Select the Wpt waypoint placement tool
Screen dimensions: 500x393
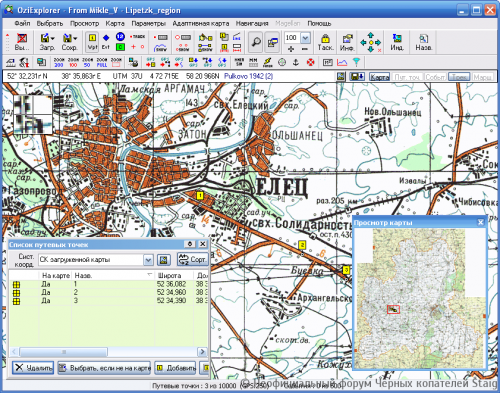(92, 42)
